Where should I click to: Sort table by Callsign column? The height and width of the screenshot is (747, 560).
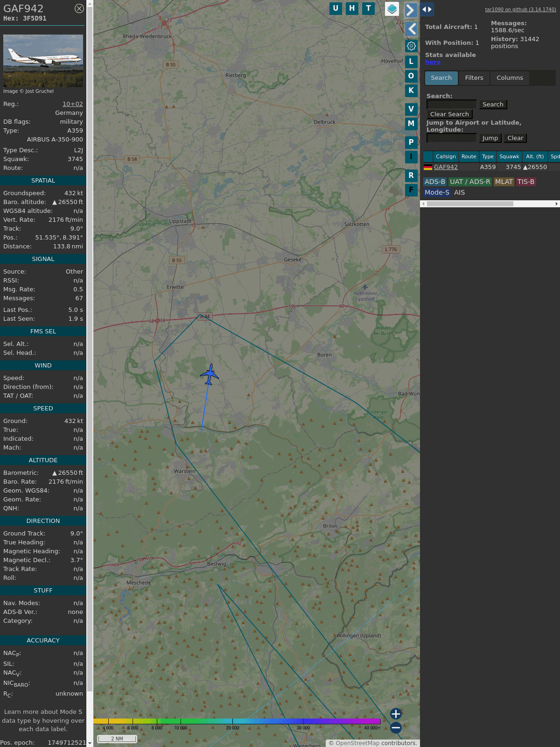pos(446,157)
